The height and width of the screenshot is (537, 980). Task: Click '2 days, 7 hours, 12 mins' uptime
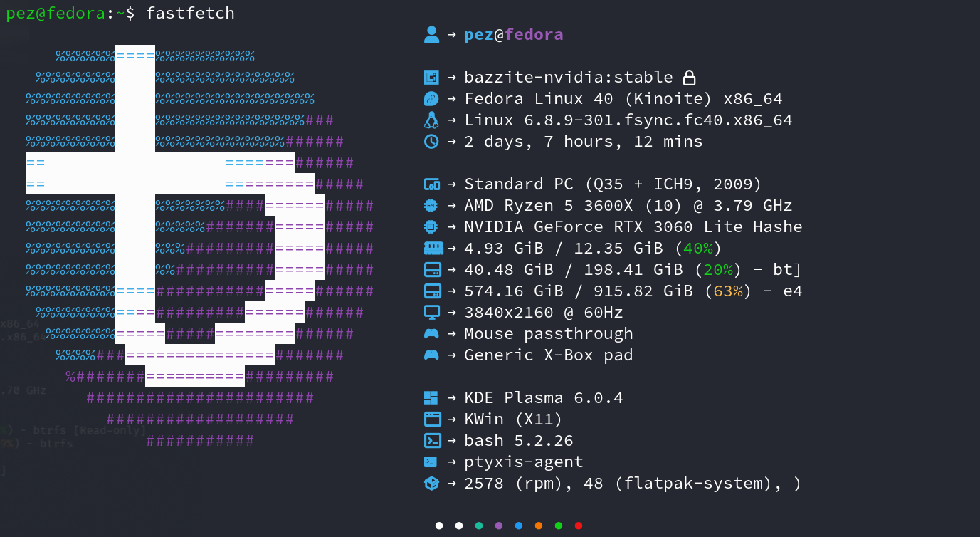pyautogui.click(x=584, y=141)
